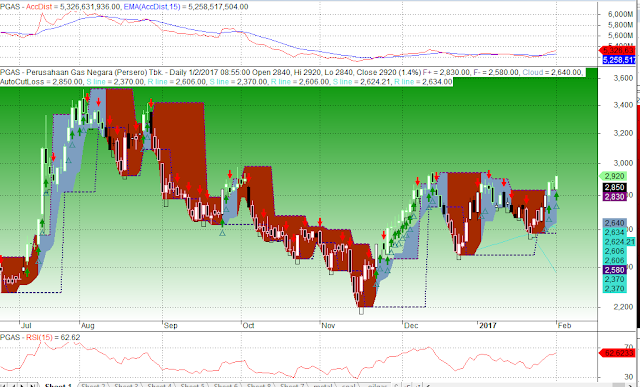Click the 'F- = 2,580.00' title text
The image size is (640, 387).
pyautogui.click(x=496, y=72)
